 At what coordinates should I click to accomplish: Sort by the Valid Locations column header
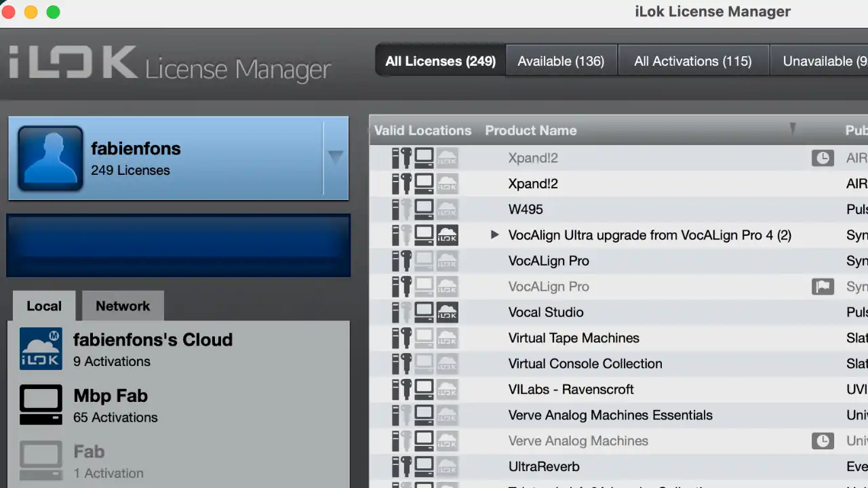tap(422, 130)
